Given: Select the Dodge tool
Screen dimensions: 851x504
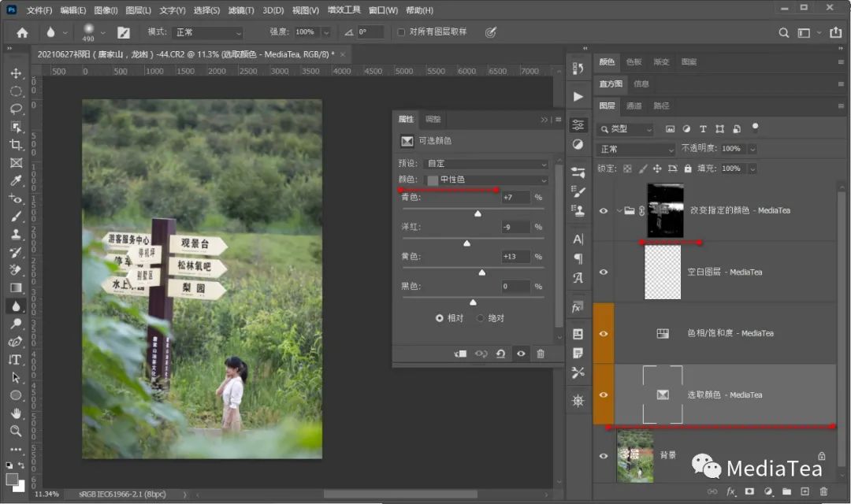Looking at the screenshot, I should click(x=16, y=324).
